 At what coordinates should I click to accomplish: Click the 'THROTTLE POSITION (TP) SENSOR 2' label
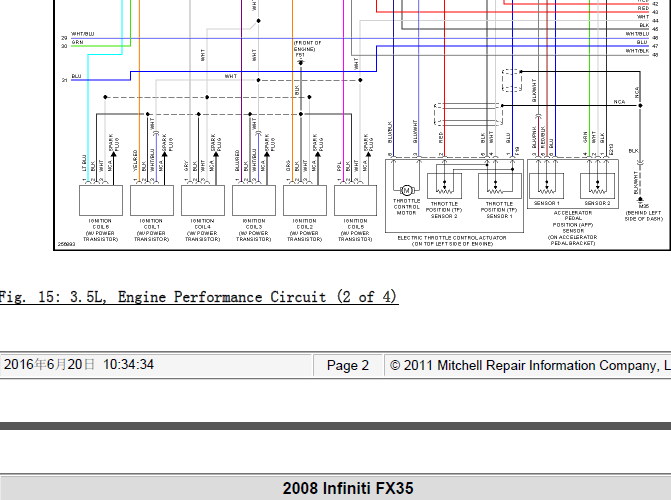(x=444, y=210)
